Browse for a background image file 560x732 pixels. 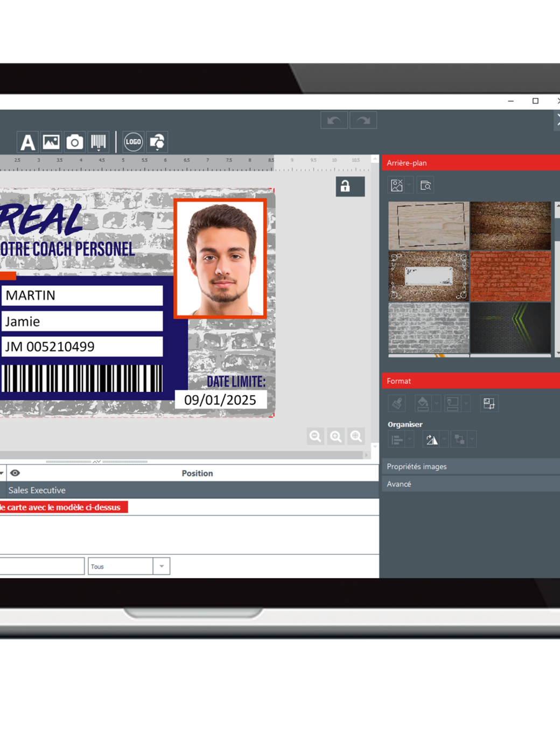pos(426,186)
